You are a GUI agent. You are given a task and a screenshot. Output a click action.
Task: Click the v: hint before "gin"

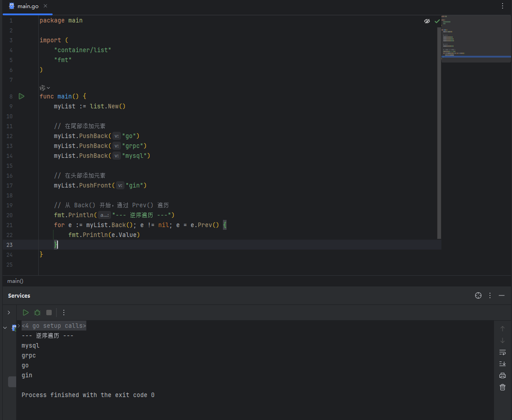coord(120,186)
